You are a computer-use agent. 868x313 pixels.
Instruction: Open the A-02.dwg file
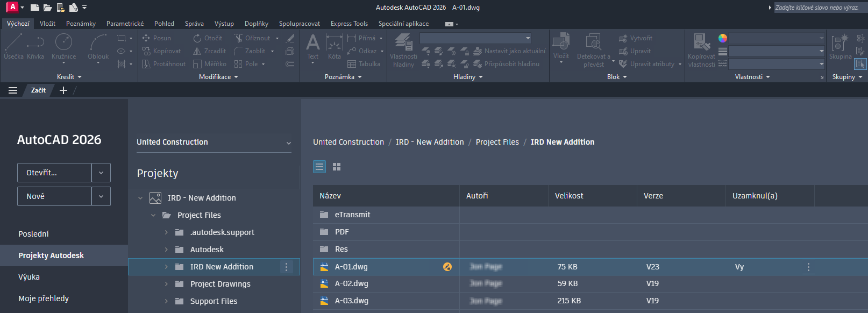coord(352,283)
